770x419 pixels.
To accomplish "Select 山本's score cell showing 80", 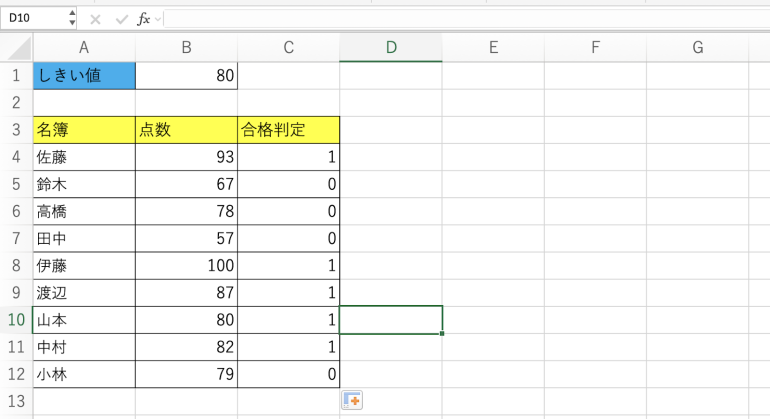I will 186,320.
